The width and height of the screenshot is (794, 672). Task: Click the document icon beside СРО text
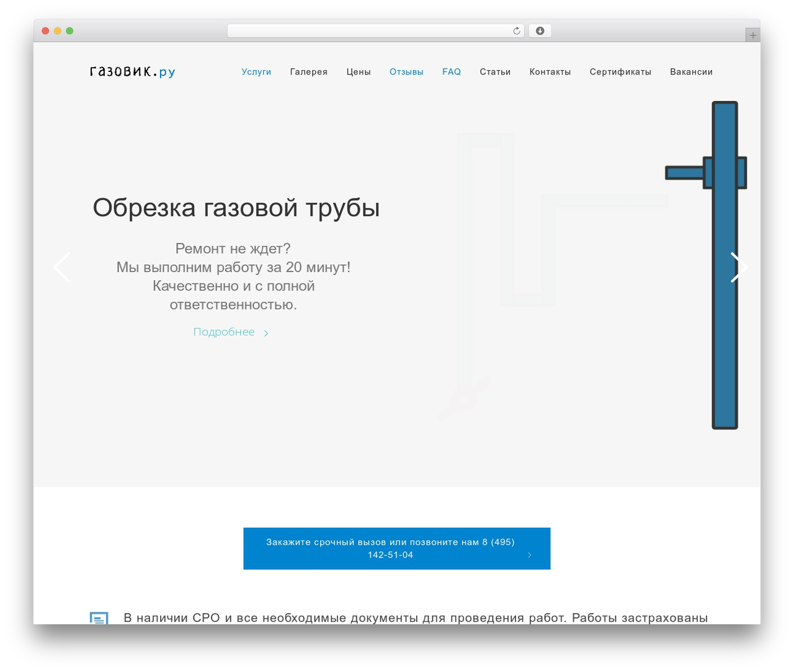(x=99, y=618)
